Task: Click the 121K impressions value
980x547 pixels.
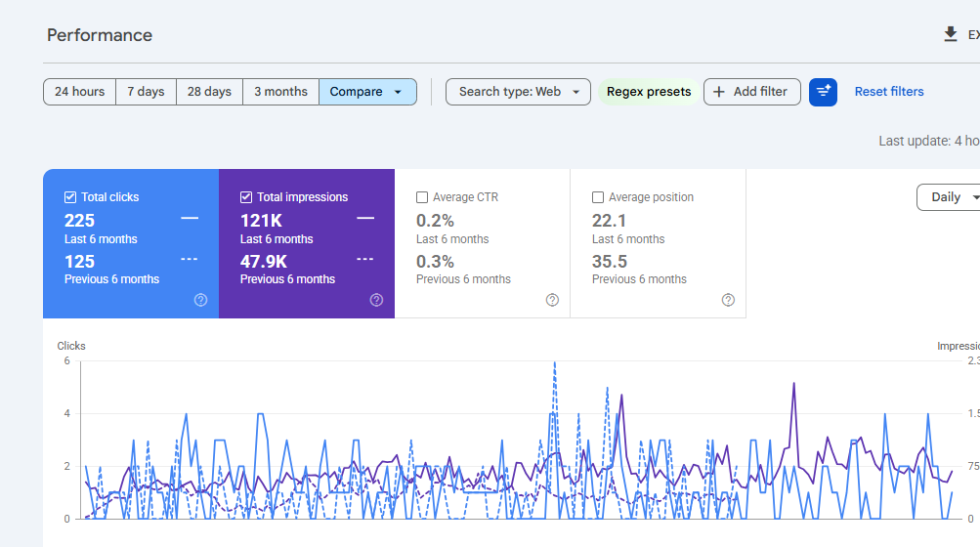Action: point(261,221)
